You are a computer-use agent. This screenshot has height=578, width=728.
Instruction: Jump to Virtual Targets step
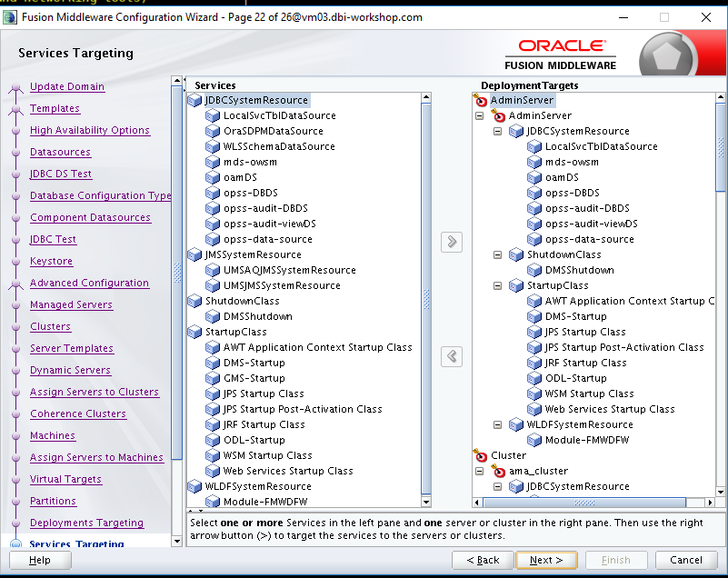pos(66,480)
